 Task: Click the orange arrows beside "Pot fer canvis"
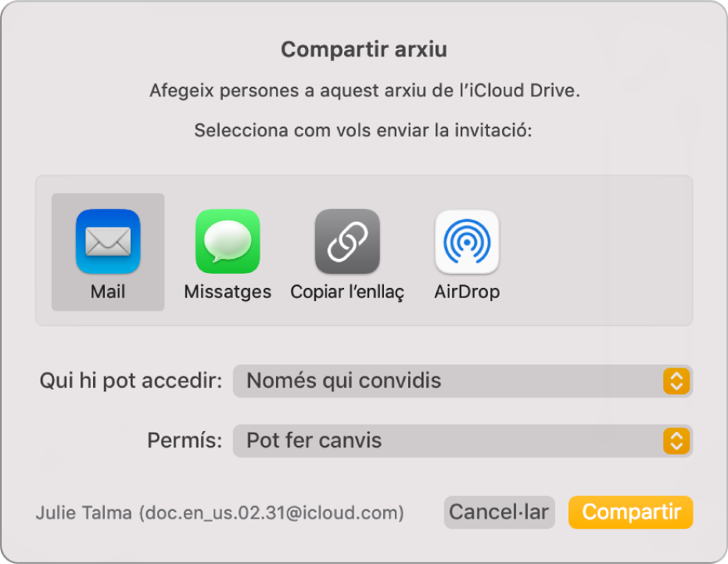coord(676,440)
